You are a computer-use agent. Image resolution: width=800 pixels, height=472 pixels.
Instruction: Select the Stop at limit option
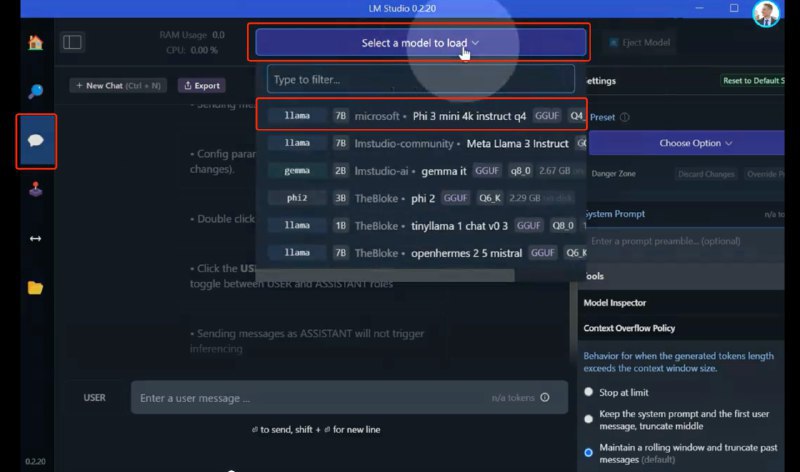[589, 392]
